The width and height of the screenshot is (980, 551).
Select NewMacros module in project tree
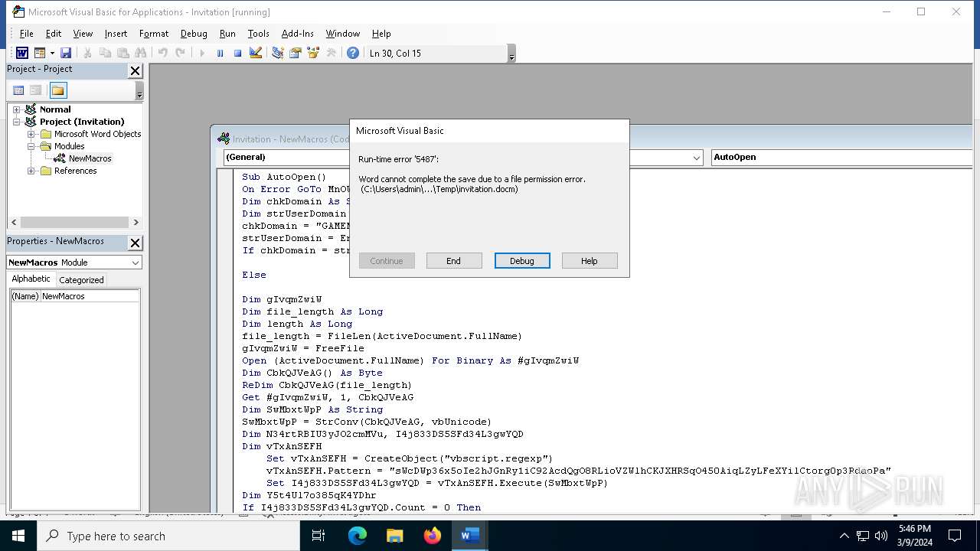click(x=90, y=158)
